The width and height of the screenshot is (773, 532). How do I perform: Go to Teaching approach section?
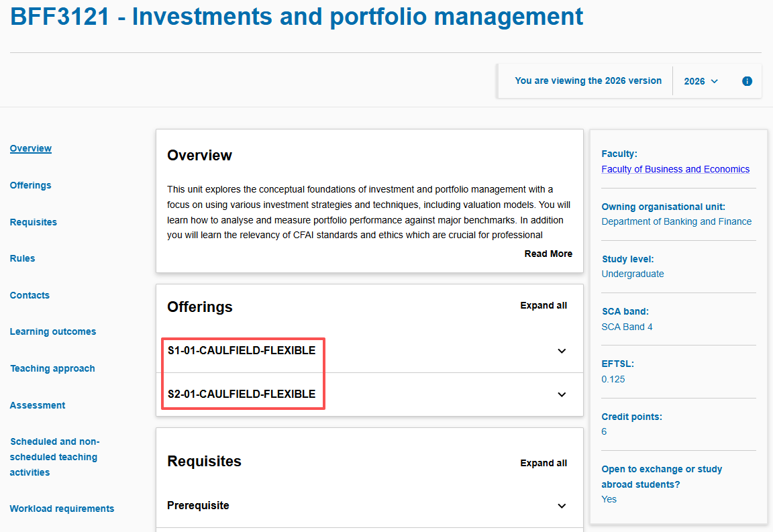[52, 368]
